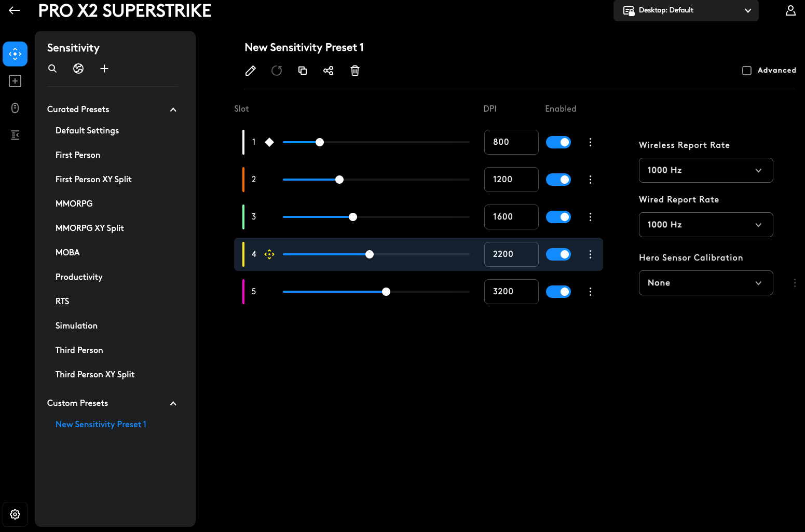
Task: Click the slot 3 DPI slider handle
Action: (353, 217)
